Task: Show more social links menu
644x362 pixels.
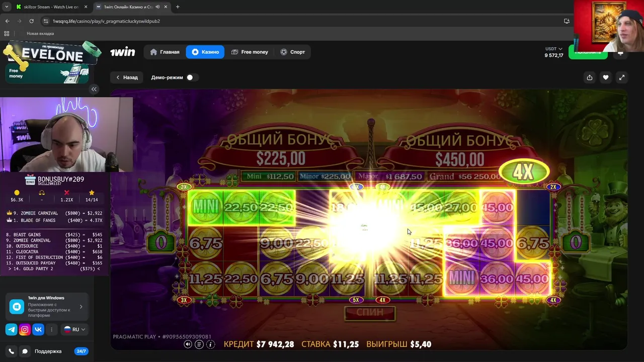Action: click(52, 330)
